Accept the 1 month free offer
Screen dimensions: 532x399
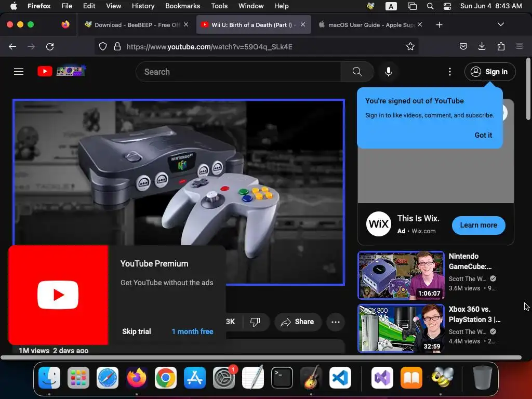192,331
